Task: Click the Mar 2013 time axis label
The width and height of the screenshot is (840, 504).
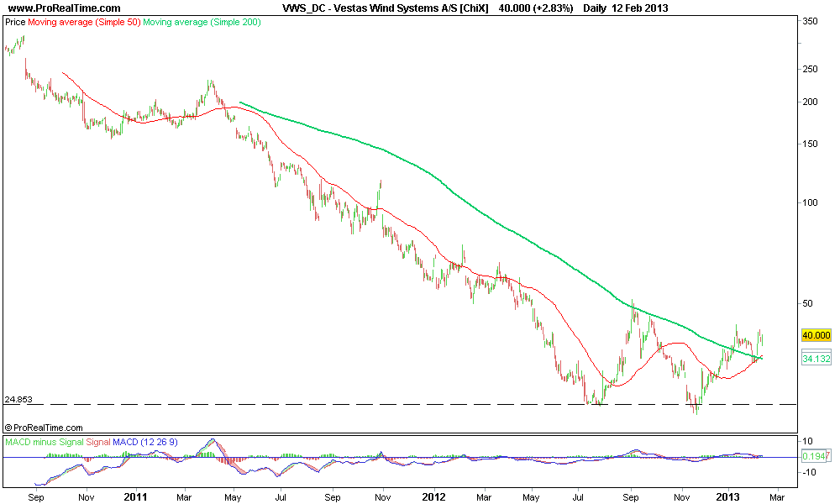Action: click(777, 497)
